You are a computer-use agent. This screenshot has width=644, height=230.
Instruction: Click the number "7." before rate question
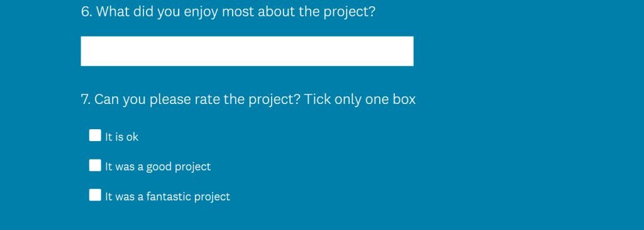pos(86,100)
